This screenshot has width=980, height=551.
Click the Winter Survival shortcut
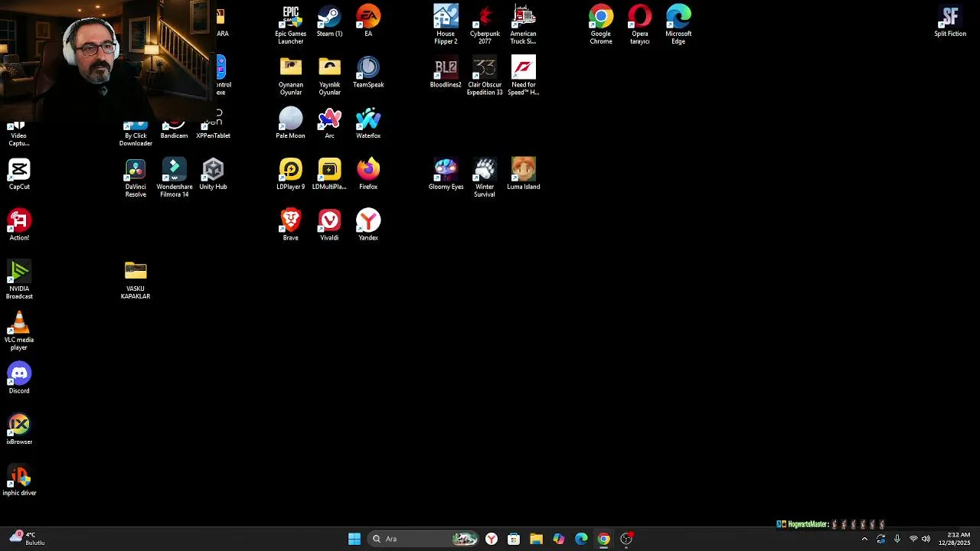(485, 178)
